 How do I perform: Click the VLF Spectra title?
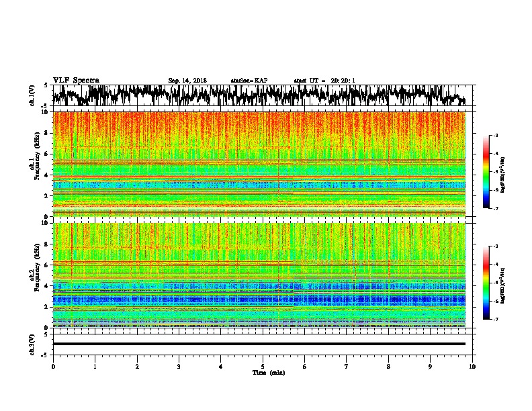[76, 81]
